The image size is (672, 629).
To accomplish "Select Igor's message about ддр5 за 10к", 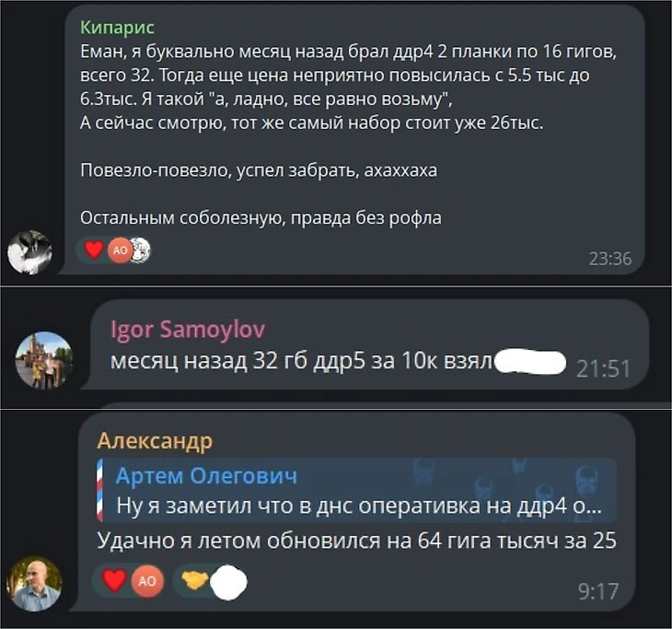I will [x=301, y=361].
